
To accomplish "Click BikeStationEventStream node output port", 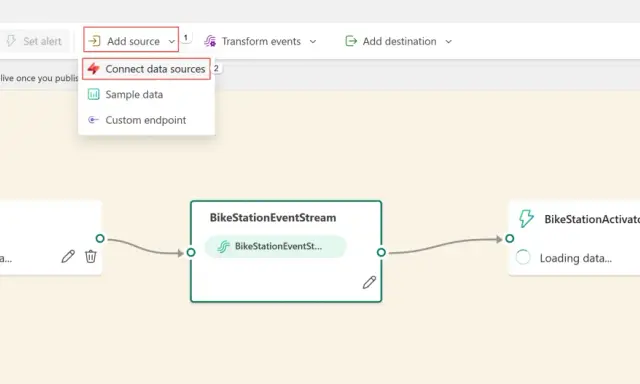I will click(x=381, y=253).
